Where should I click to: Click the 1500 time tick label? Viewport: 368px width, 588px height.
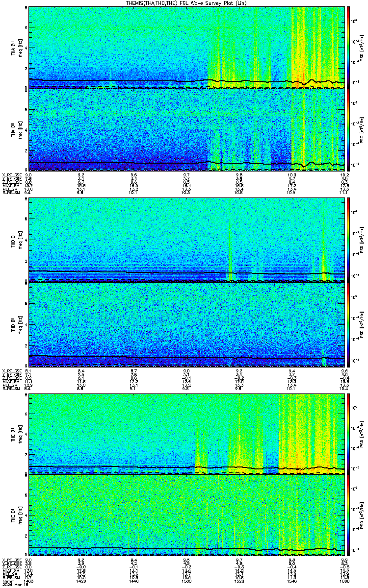(x=186, y=580)
